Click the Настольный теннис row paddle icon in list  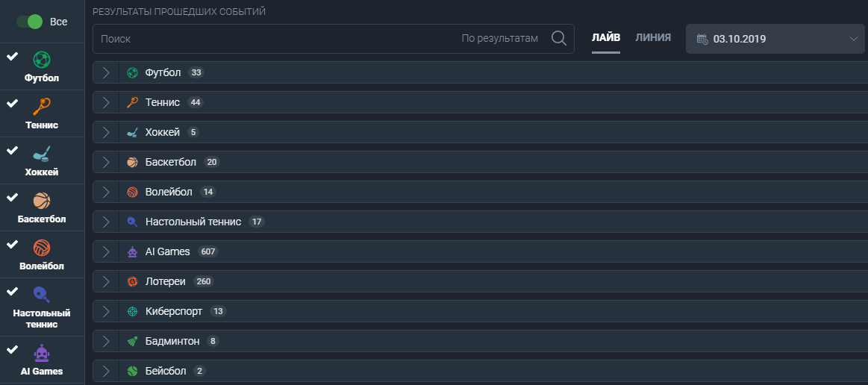pyautogui.click(x=132, y=222)
